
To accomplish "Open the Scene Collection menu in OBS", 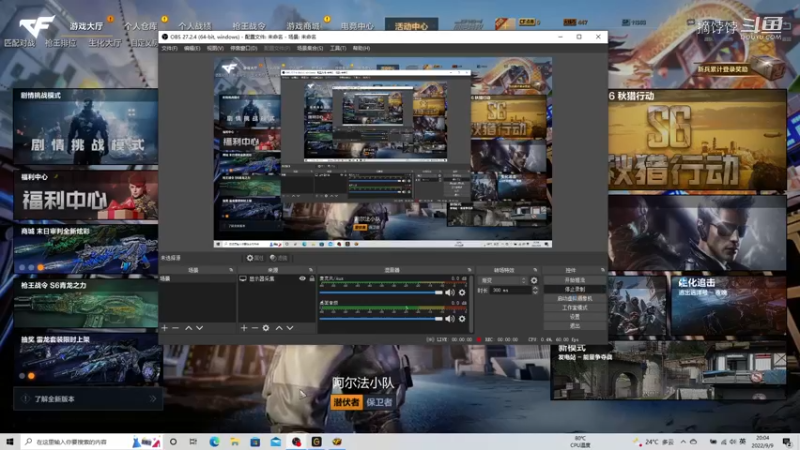I will pos(310,48).
